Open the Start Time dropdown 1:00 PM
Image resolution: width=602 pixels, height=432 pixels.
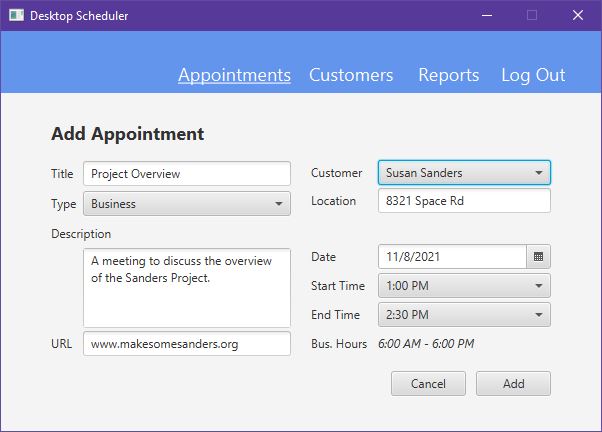pos(464,286)
